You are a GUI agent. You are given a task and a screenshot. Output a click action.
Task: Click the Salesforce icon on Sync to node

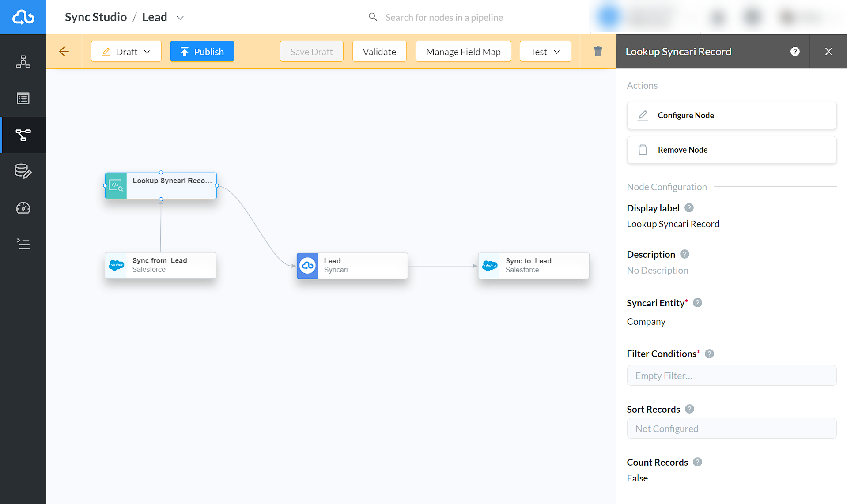490,266
